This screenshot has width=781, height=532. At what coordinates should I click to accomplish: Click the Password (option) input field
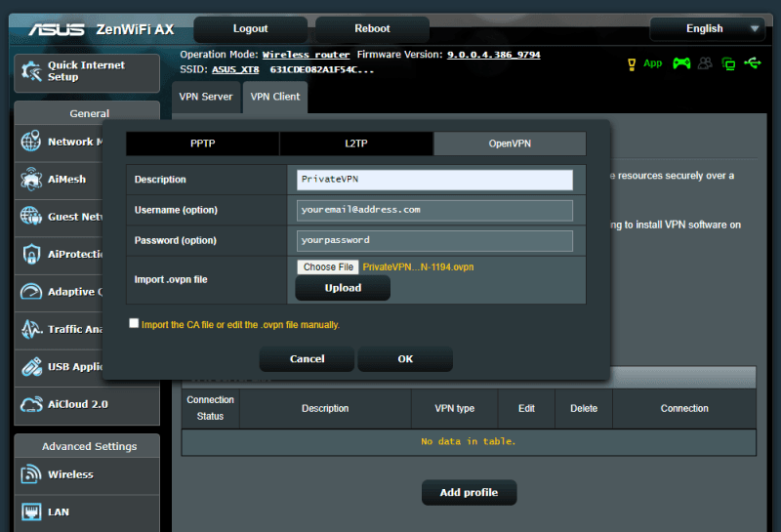[434, 240]
